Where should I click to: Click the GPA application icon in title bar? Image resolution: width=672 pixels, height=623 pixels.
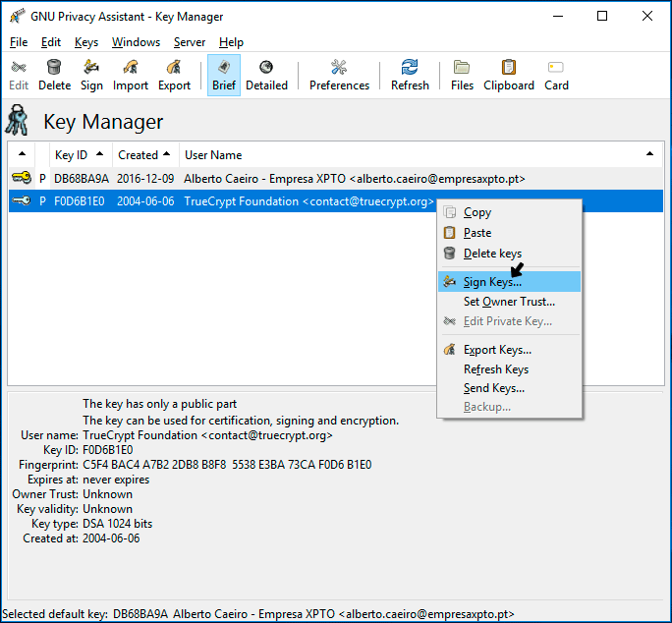click(x=17, y=17)
